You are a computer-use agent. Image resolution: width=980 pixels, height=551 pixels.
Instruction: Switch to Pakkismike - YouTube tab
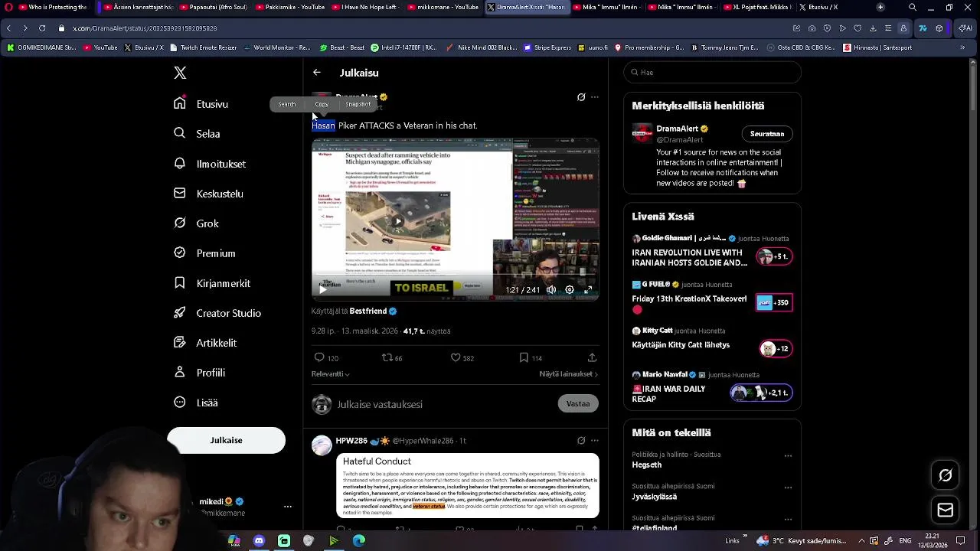click(289, 8)
